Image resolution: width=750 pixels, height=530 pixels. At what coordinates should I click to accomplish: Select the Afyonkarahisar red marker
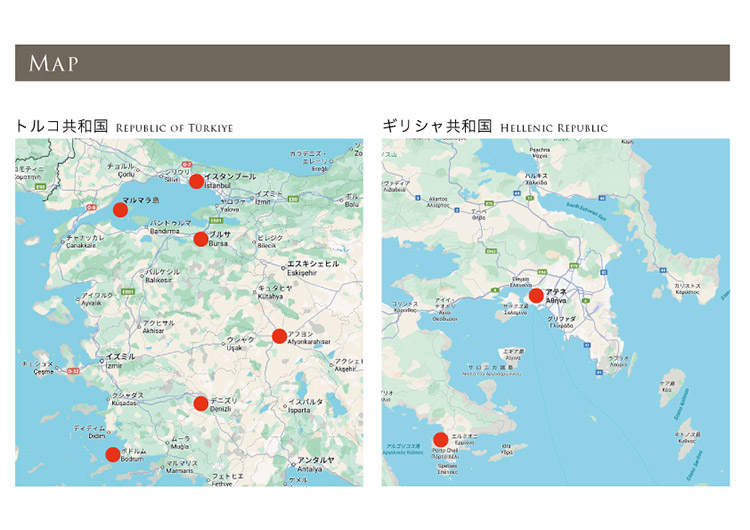coord(280,336)
